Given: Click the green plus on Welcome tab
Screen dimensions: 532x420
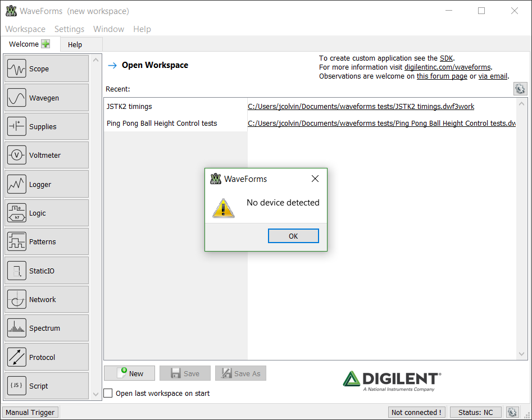Looking at the screenshot, I should tap(46, 44).
